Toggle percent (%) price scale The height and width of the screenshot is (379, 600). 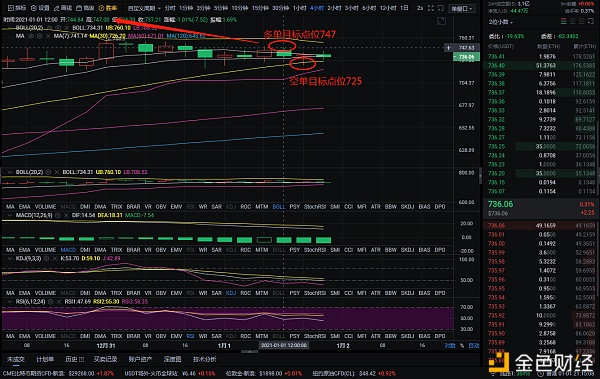[x=462, y=346]
